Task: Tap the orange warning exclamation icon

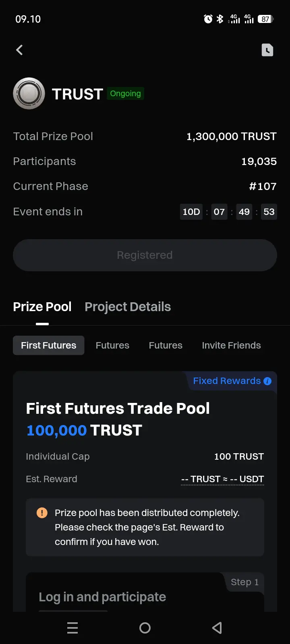Action: [x=42, y=513]
